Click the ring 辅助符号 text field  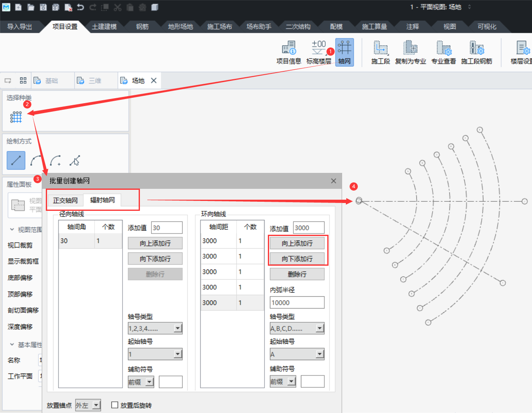312,381
